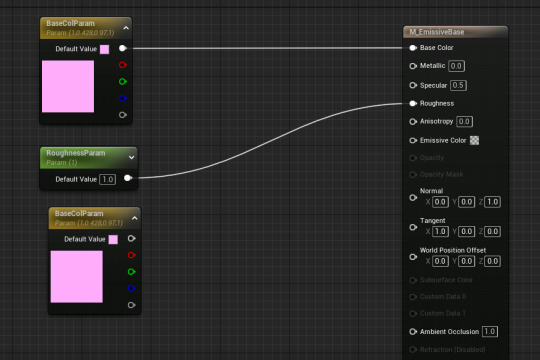
Task: Click the large pink preview of bottom BaseColParam
Action: [76, 277]
